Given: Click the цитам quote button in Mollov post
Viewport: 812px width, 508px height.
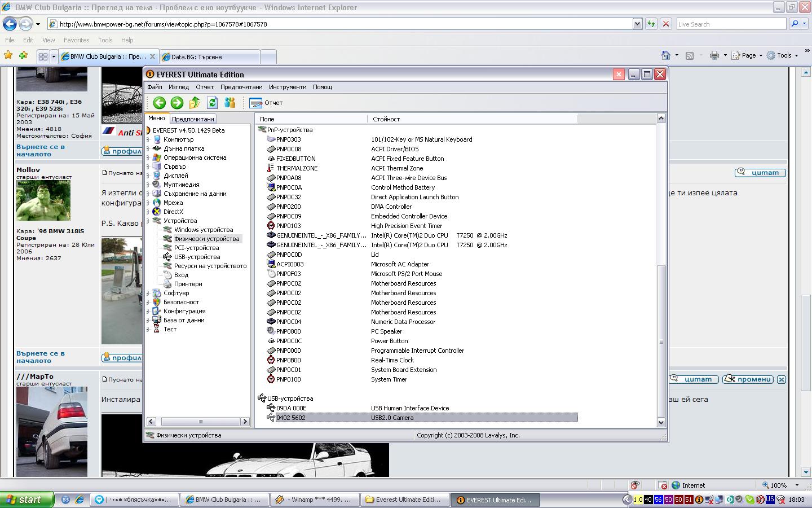Looking at the screenshot, I should tap(760, 173).
